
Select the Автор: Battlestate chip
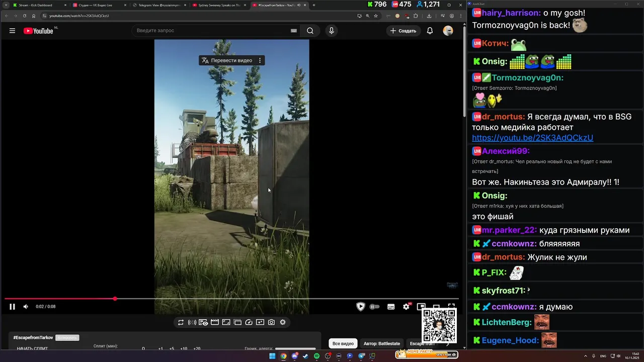click(x=382, y=343)
